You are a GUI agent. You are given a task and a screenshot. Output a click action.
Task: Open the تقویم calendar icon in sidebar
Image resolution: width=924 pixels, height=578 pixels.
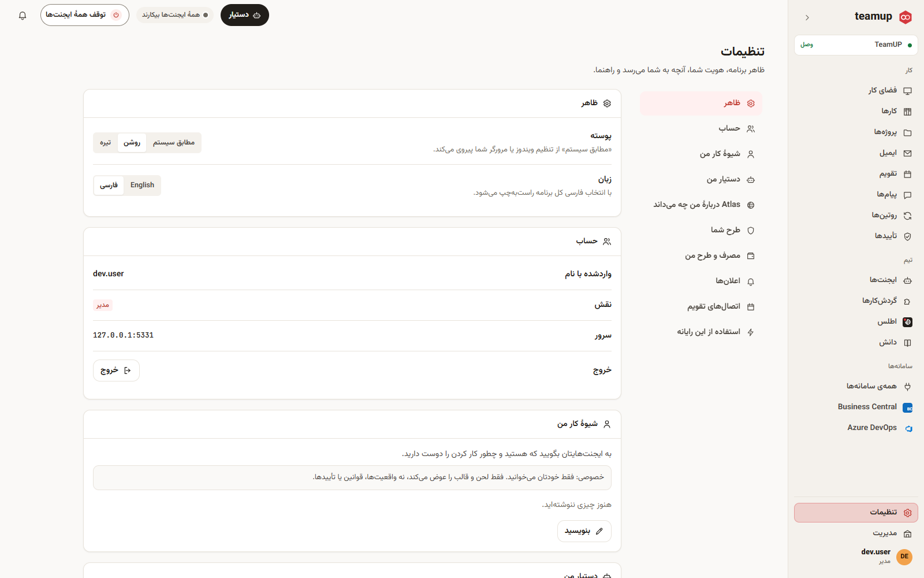[x=907, y=174]
